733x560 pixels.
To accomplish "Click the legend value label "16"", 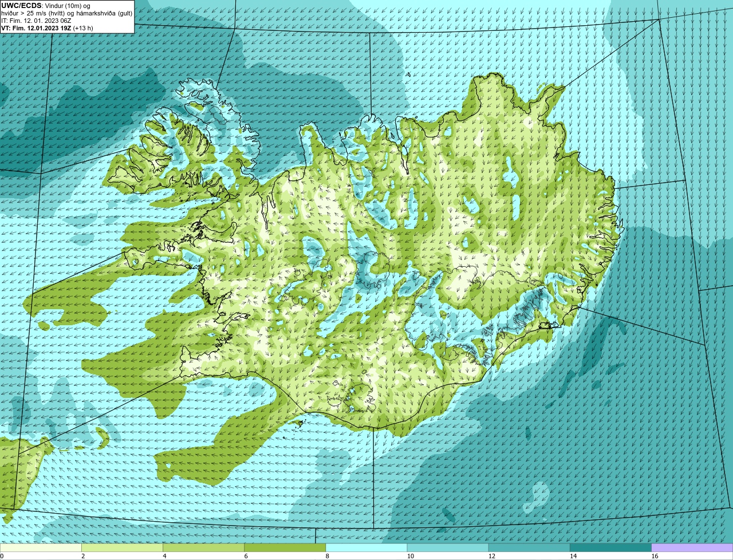I will (x=655, y=556).
